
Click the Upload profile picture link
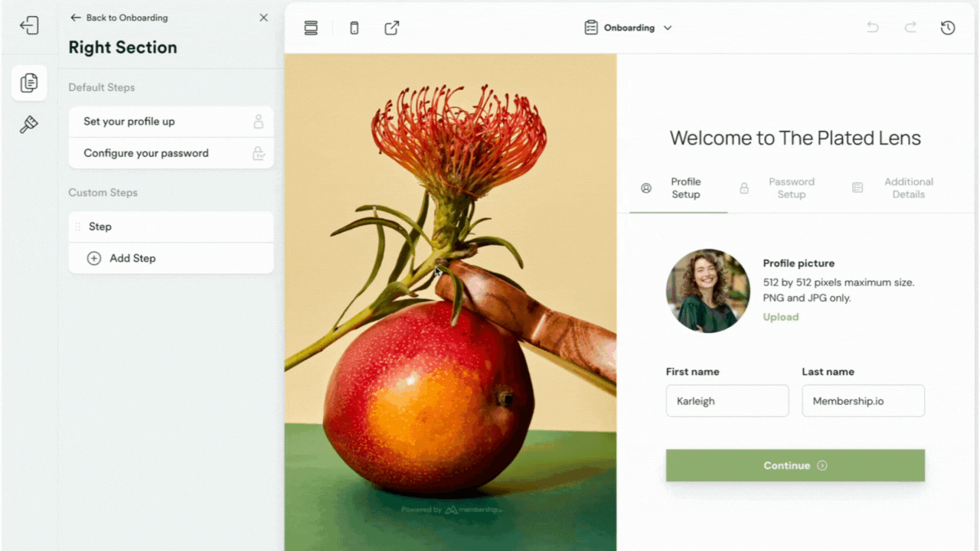point(781,317)
